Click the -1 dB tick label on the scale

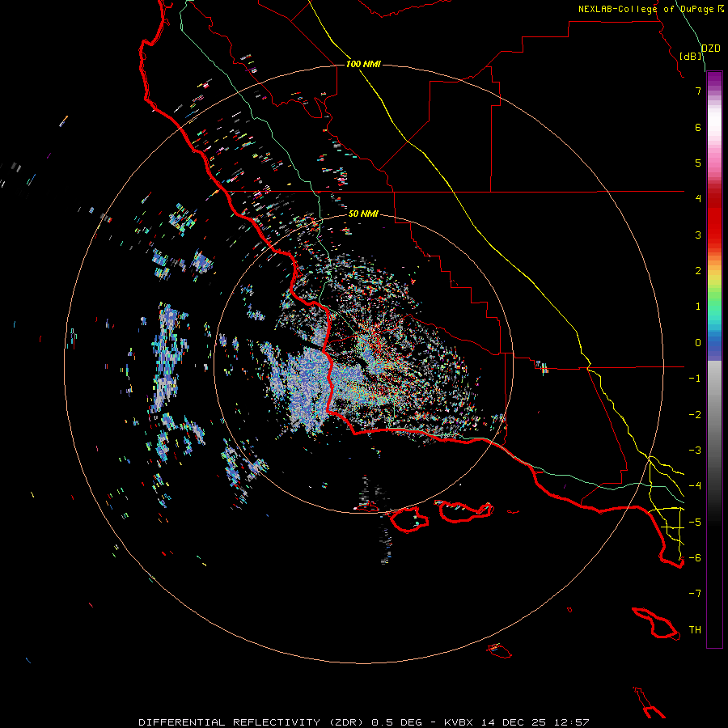coord(695,379)
